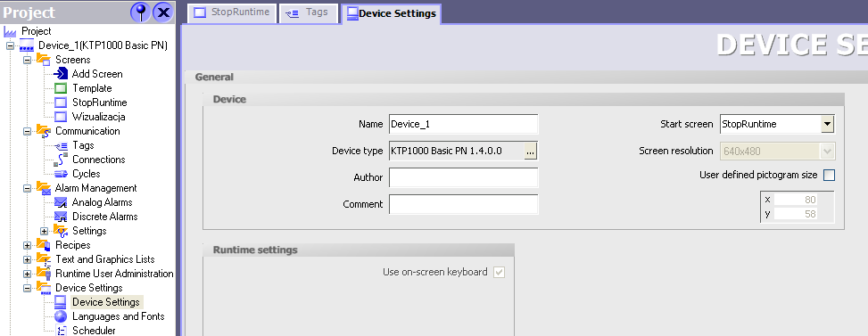Expand the alarm Settings node
The width and height of the screenshot is (868, 336).
click(45, 231)
